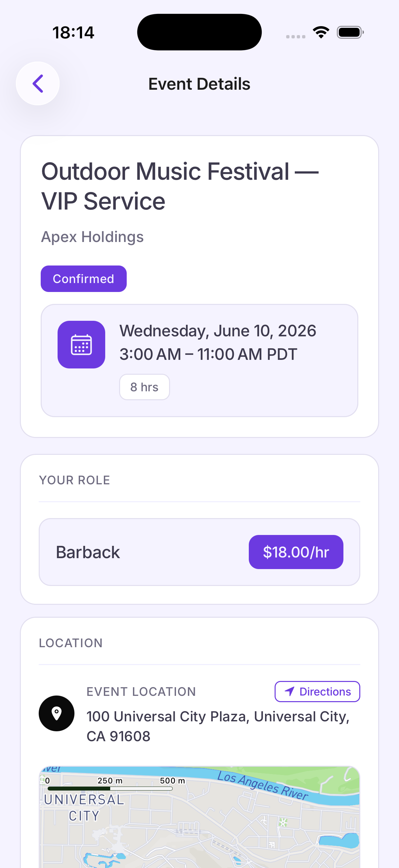Tap the Apex Holdings company name
The width and height of the screenshot is (399, 868).
(92, 237)
